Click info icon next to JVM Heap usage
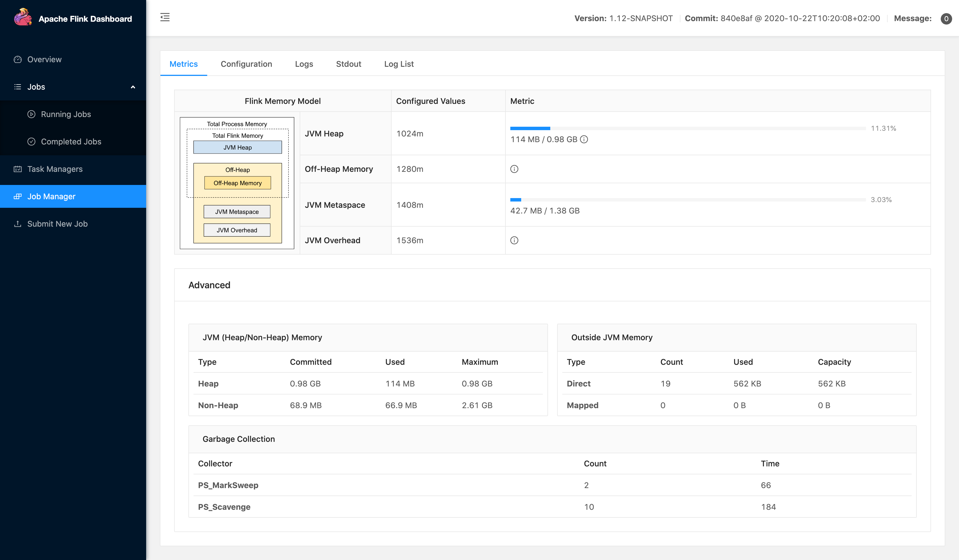 584,140
